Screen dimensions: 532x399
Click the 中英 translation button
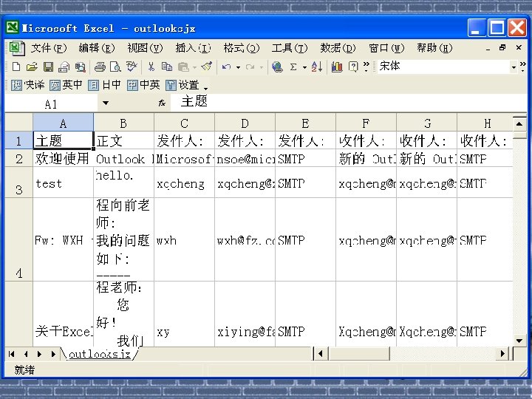click(143, 85)
